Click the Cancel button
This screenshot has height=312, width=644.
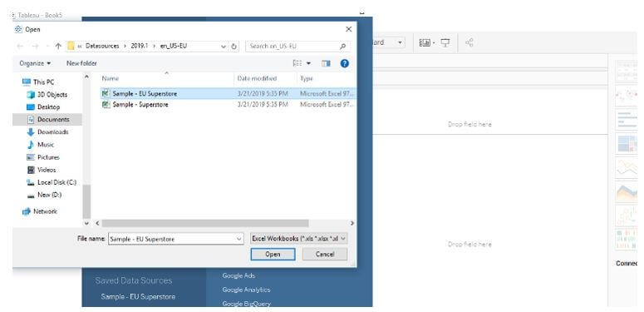[325, 254]
